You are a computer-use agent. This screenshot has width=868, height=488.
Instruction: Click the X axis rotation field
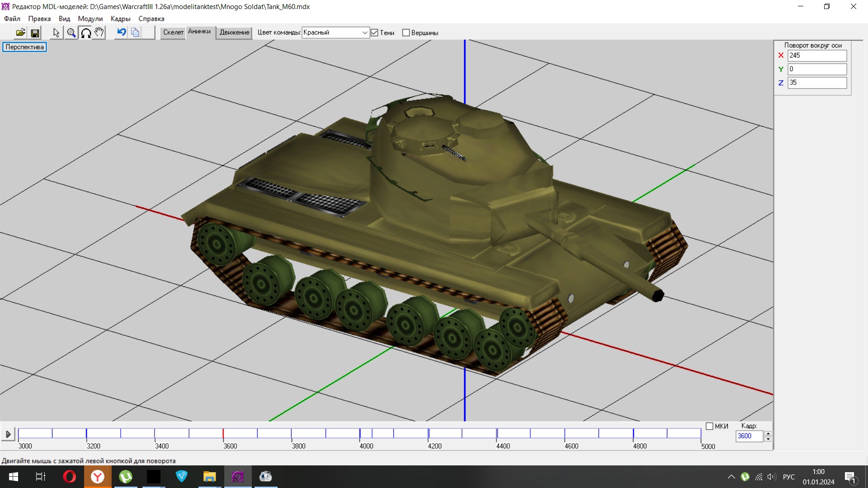[817, 55]
